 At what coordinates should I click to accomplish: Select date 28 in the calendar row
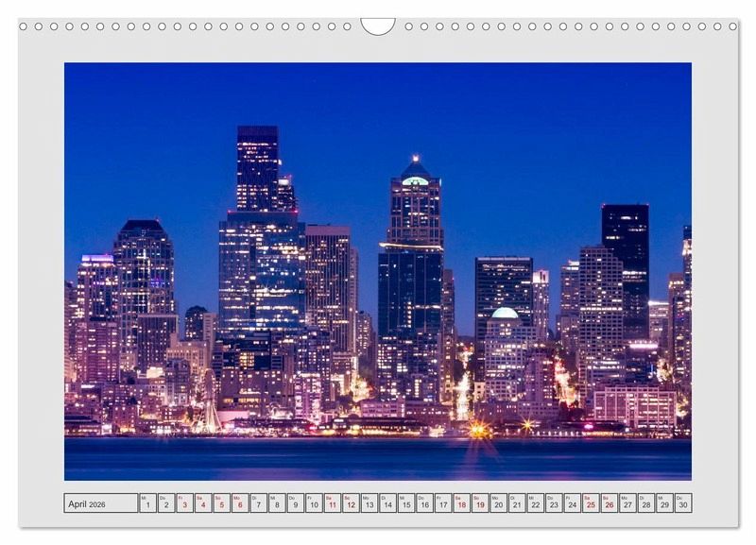(x=645, y=503)
